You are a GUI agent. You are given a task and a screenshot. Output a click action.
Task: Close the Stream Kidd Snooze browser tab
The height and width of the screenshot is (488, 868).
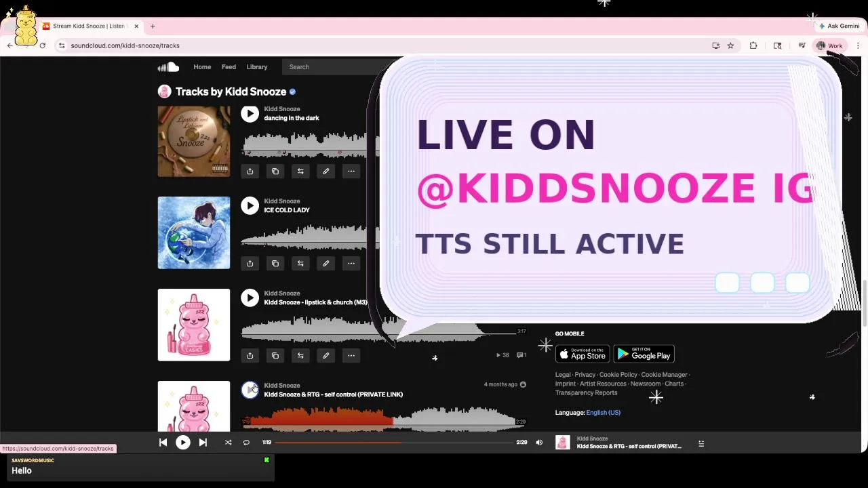(x=136, y=26)
